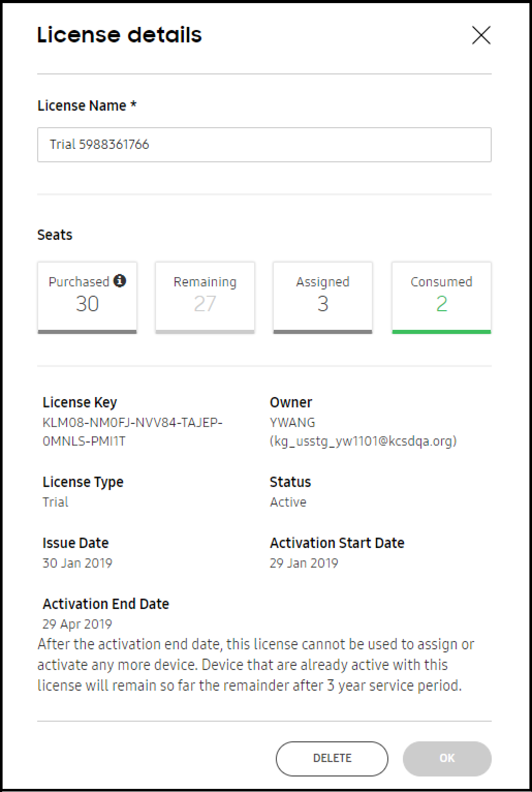Screen dimensions: 532x792
Task: Switch to the Purchased seats view
Action: [x=87, y=296]
